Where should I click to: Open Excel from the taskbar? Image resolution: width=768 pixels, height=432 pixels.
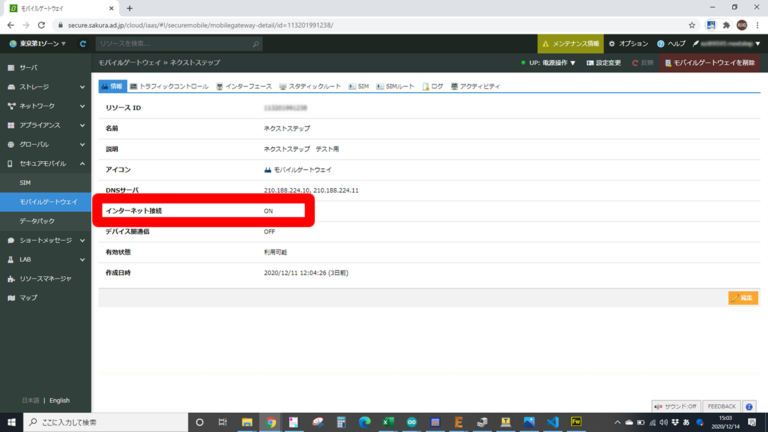(x=388, y=422)
